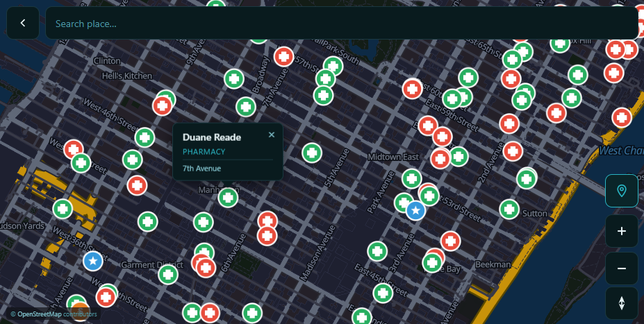Click the PHARMACY category label in popup
644x324 pixels.
click(x=204, y=152)
